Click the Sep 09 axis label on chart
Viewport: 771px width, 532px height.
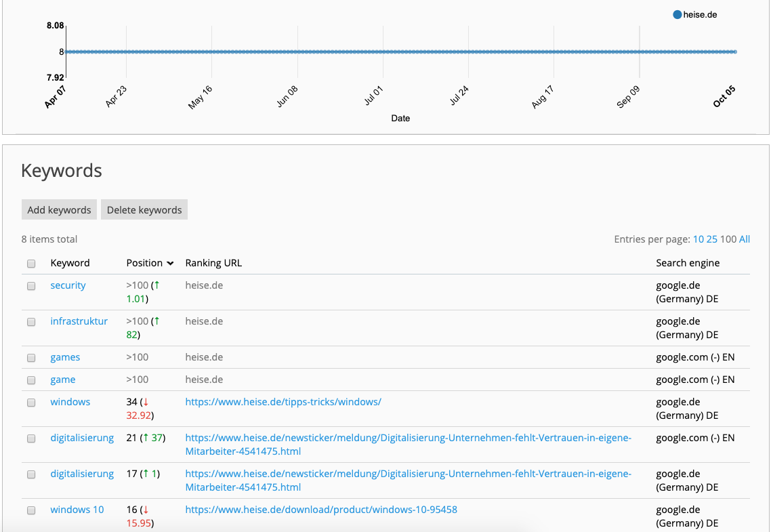(628, 96)
